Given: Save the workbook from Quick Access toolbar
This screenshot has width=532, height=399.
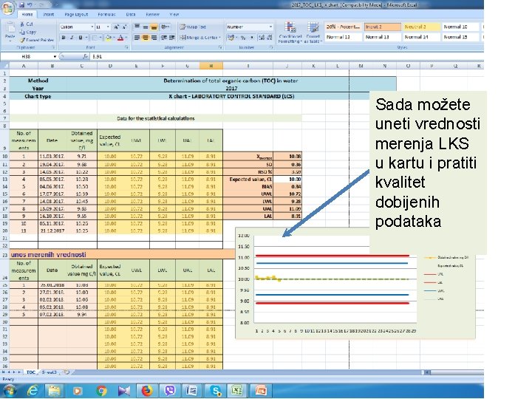Looking at the screenshot, I should point(22,4).
